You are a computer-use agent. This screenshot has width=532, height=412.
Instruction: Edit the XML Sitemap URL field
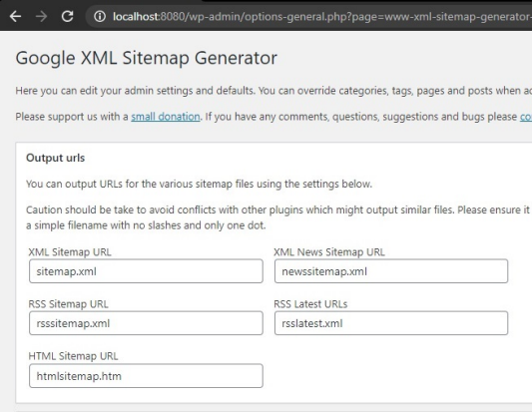click(x=146, y=271)
